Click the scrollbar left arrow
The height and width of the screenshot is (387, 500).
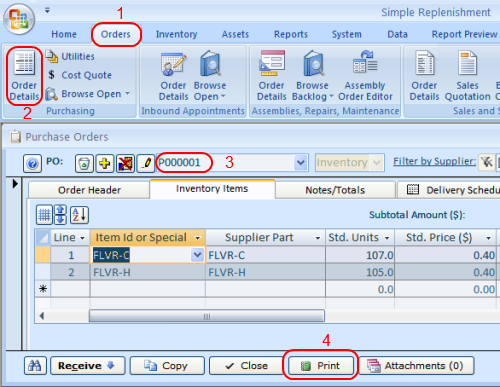tap(42, 316)
